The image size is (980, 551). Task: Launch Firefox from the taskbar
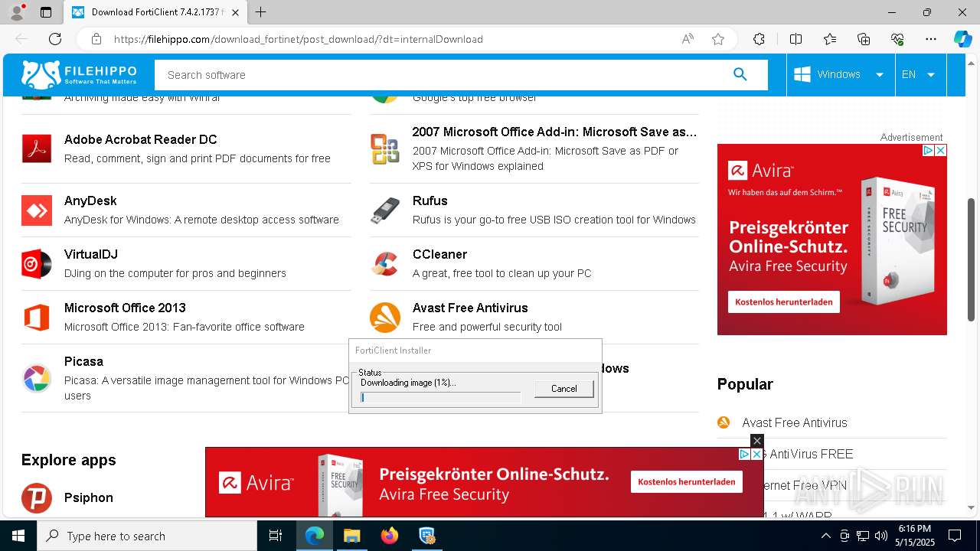[389, 536]
